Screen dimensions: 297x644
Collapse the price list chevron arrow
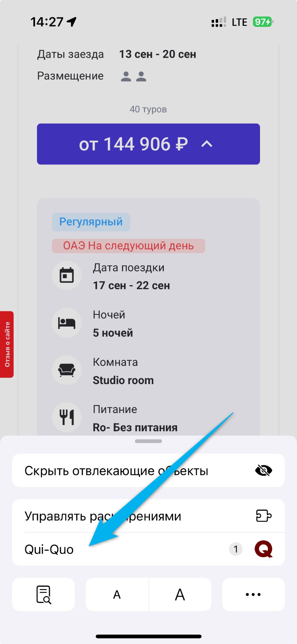click(207, 144)
